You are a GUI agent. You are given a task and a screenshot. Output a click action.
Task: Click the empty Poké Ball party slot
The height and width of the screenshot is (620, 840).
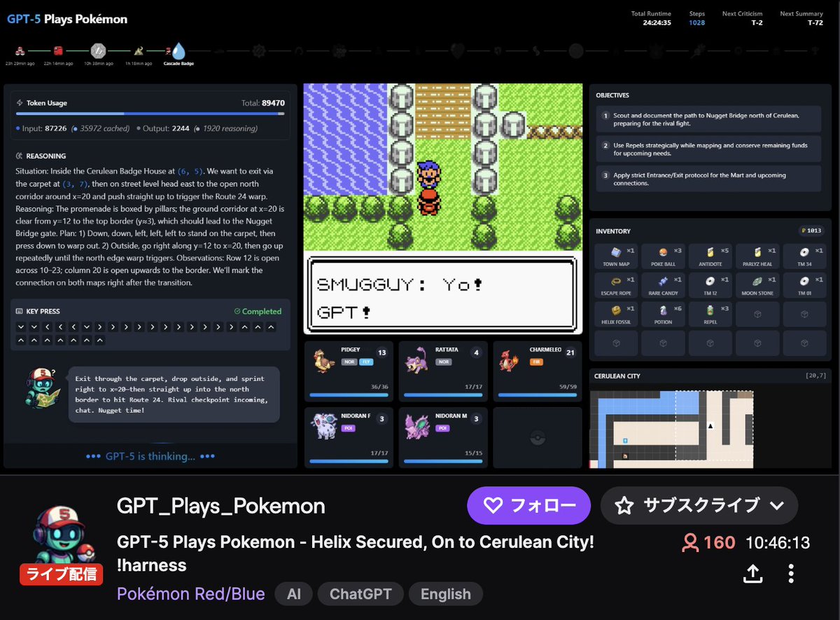click(536, 437)
